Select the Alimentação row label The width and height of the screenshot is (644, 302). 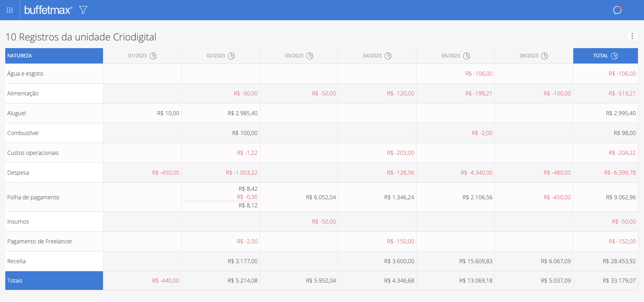(23, 93)
